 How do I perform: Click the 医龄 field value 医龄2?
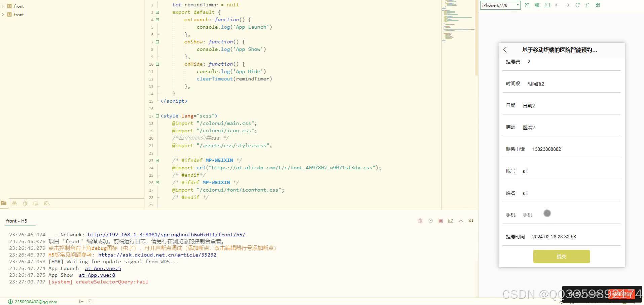529,128
